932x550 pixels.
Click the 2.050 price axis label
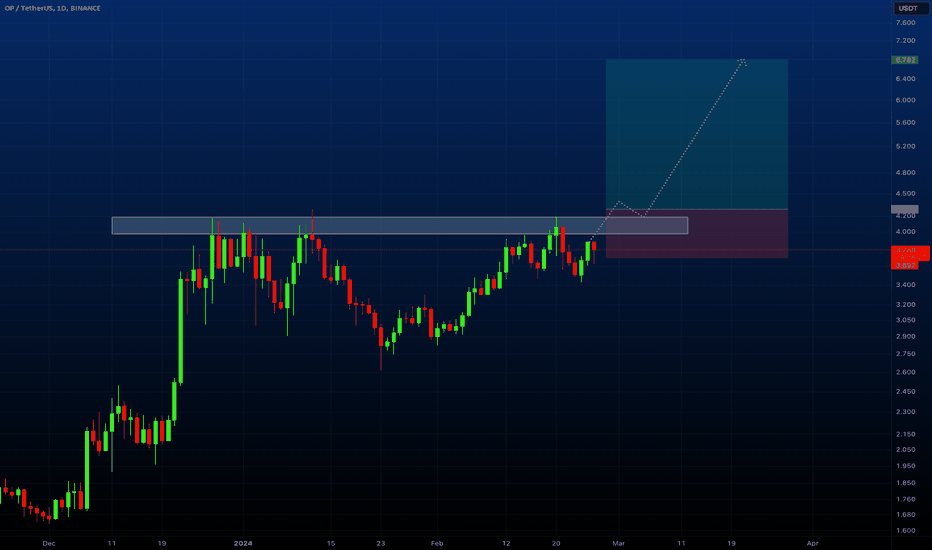[905, 450]
